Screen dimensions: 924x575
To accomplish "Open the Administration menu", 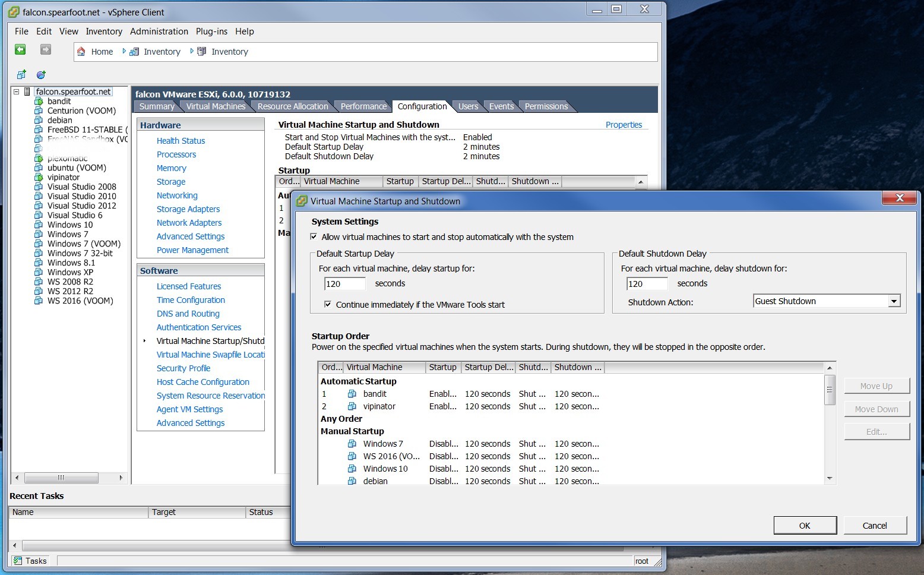I will [x=159, y=31].
